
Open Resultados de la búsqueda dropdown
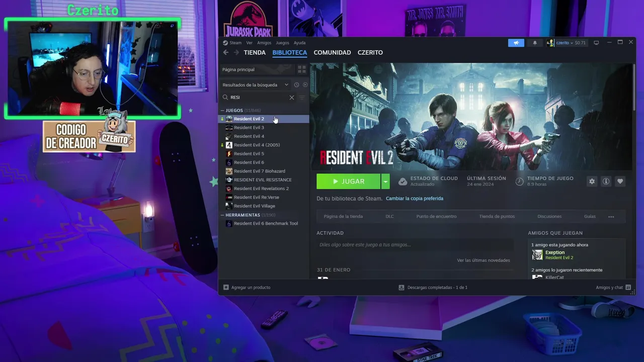[256, 85]
